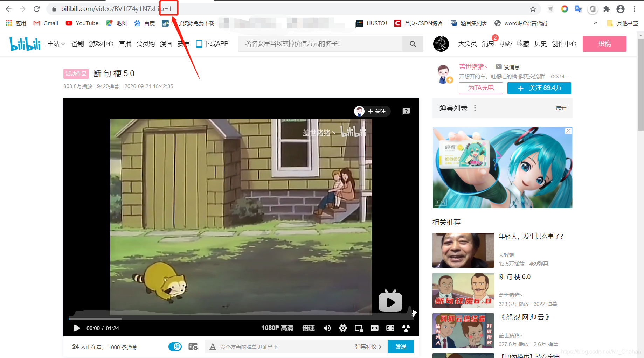
Task: Click the bilibili logo
Action: (25, 44)
